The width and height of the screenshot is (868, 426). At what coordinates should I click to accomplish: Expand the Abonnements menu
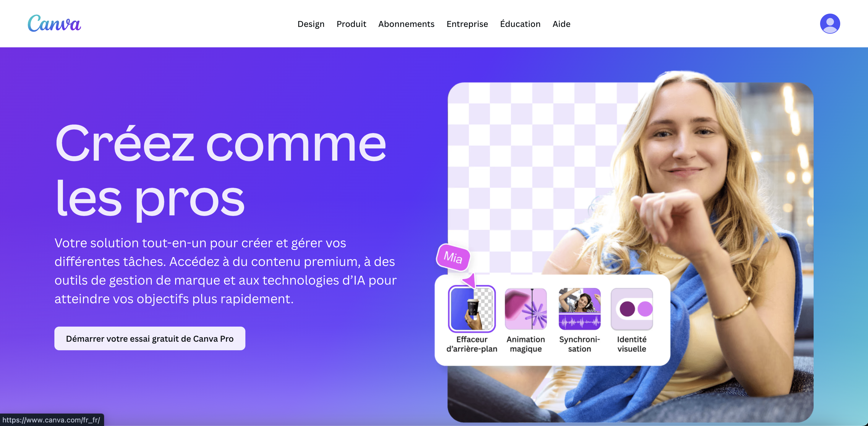coord(406,24)
